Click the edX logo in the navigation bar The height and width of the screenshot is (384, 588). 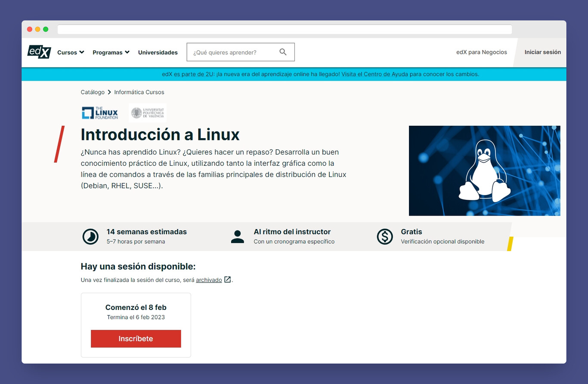point(39,52)
